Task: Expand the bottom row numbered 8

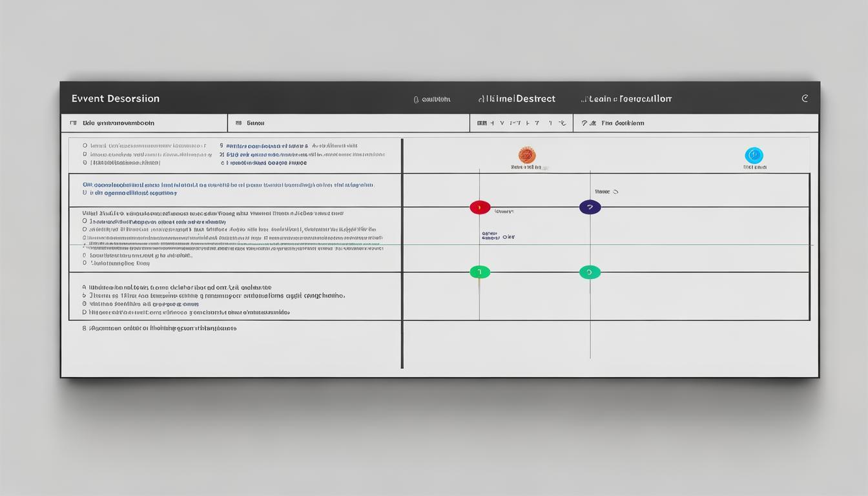Action: click(x=85, y=328)
